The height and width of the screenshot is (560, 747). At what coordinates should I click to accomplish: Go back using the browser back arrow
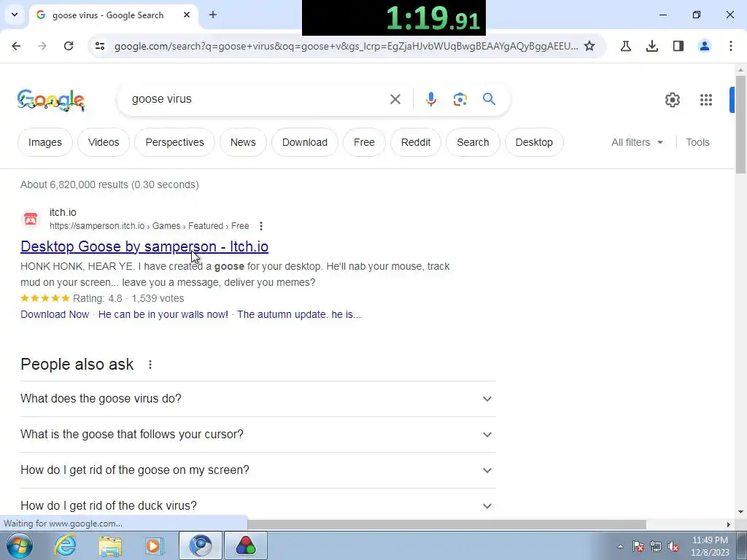tap(16, 46)
